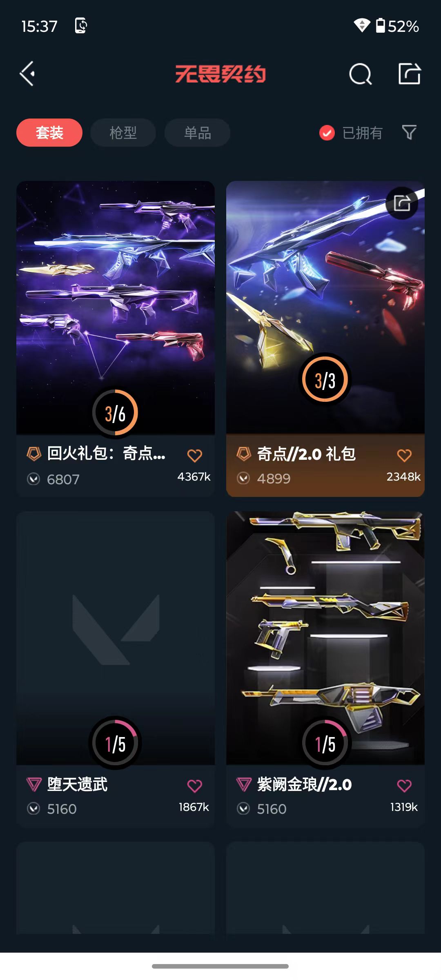Open the 紫阙金琅//2.0 weapon thumbnail
The width and height of the screenshot is (441, 980).
(325, 637)
